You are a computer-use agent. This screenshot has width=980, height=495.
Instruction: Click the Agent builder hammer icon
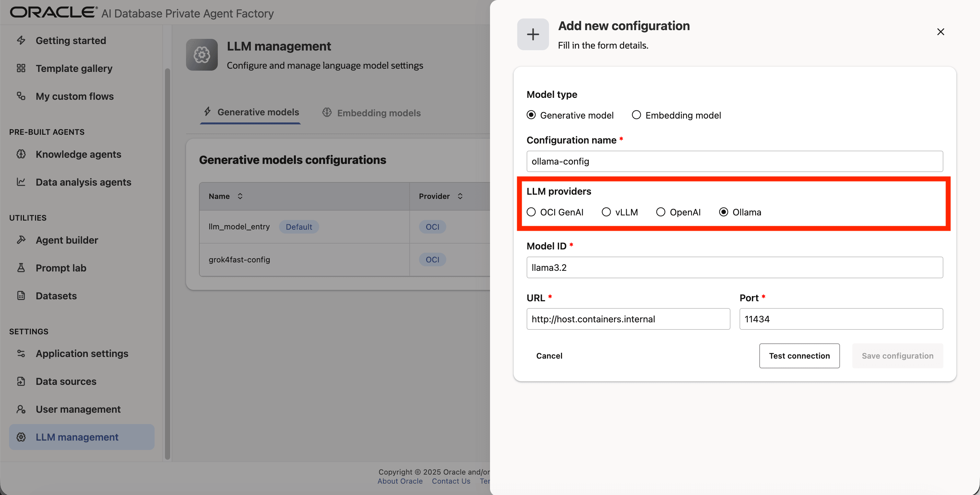click(21, 240)
